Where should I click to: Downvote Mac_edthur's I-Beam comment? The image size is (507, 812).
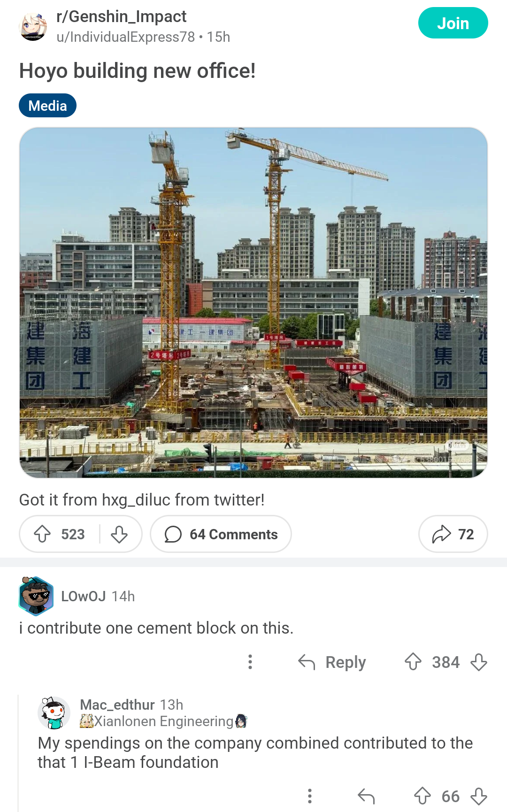(x=479, y=796)
